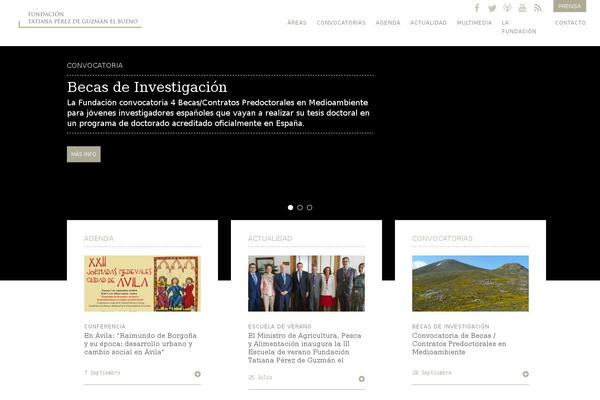Click the Fundación Tatiana Pérez de Guzmán logo
The width and height of the screenshot is (600, 400).
point(80,19)
